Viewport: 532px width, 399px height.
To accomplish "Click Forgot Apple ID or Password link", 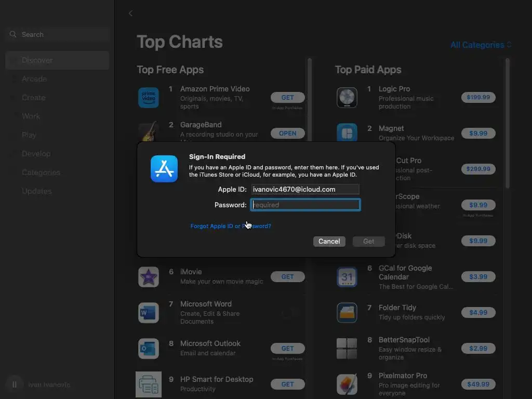I will pyautogui.click(x=231, y=226).
